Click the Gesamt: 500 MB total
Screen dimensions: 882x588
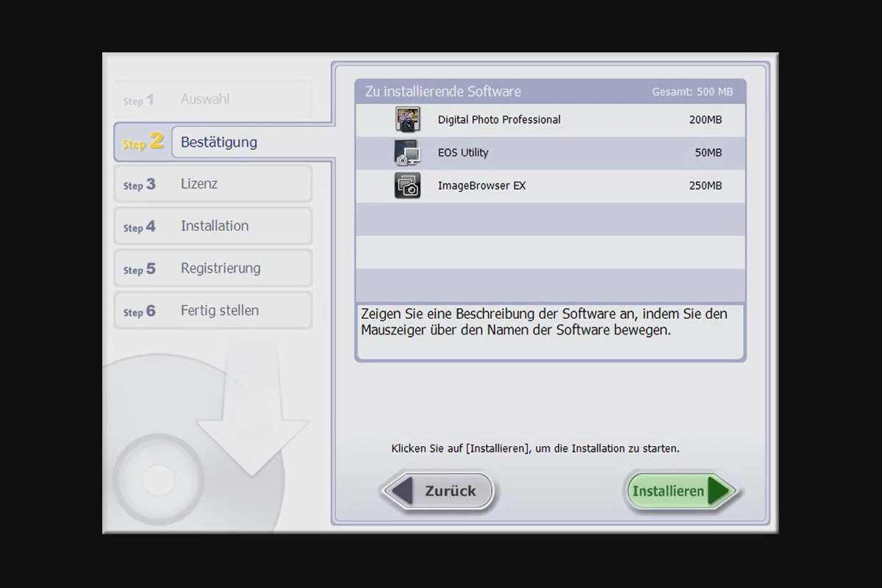click(x=692, y=92)
